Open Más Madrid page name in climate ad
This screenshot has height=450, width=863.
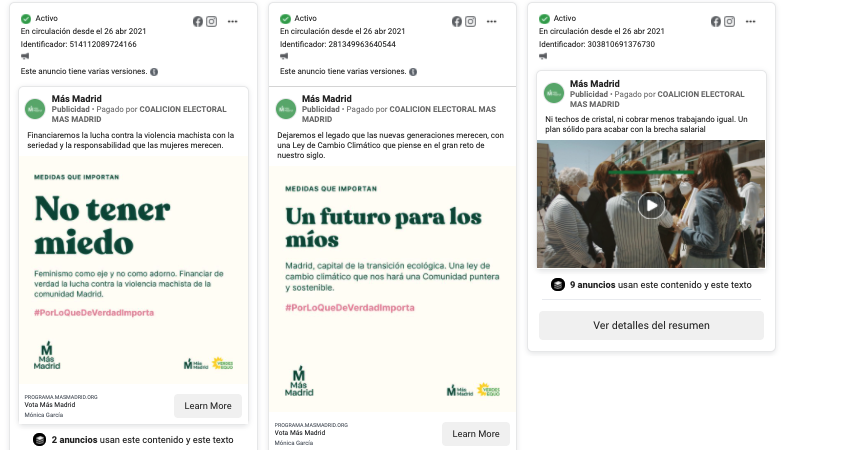tap(326, 98)
